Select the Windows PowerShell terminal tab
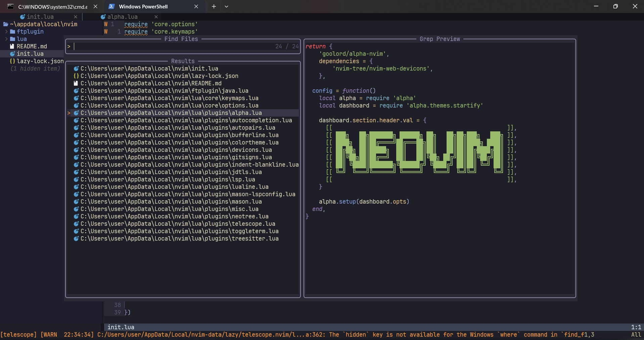The image size is (644, 340). point(154,6)
